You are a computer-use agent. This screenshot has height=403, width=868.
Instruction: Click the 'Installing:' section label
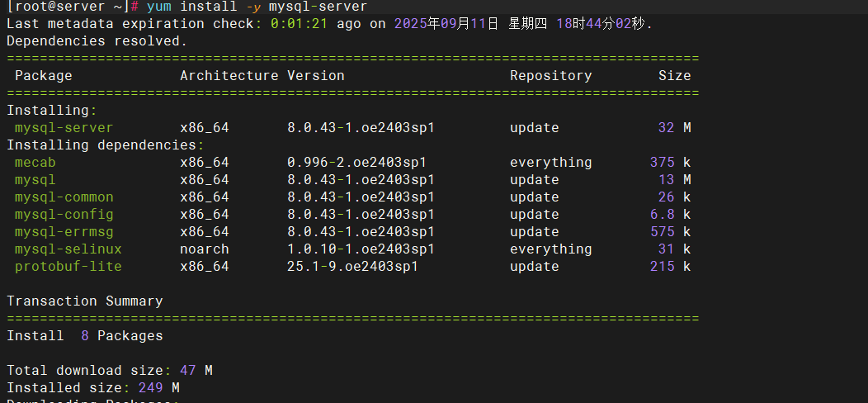52,111
